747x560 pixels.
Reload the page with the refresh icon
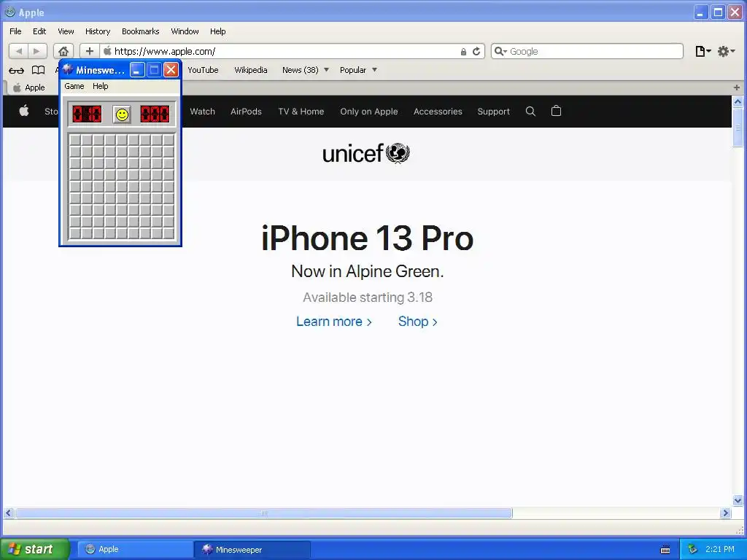click(x=476, y=52)
